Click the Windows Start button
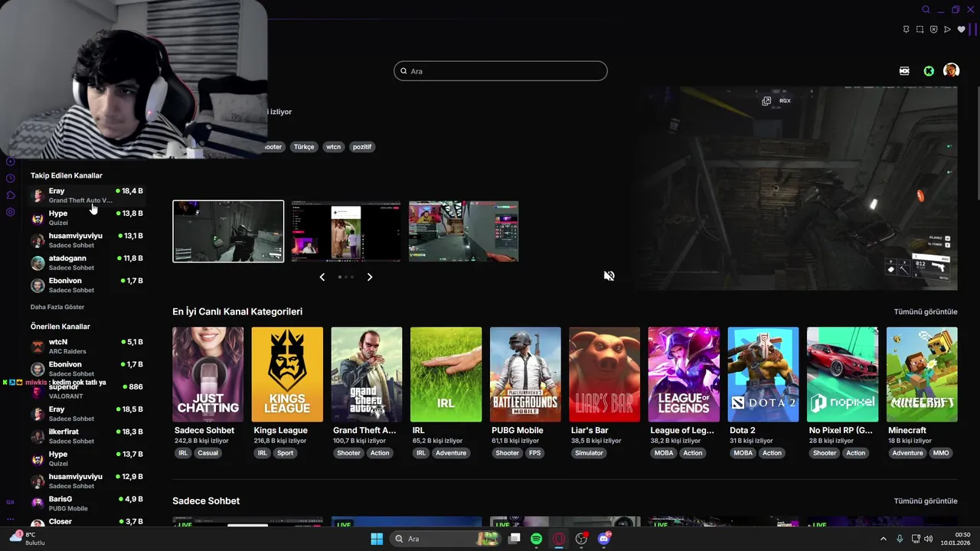Viewport: 980px width, 551px height. (377, 539)
